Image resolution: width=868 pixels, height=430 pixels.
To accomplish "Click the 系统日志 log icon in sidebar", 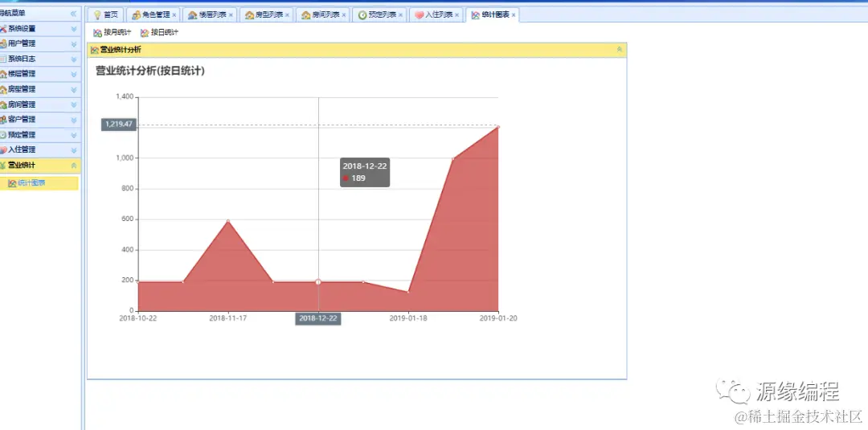I will (3, 59).
